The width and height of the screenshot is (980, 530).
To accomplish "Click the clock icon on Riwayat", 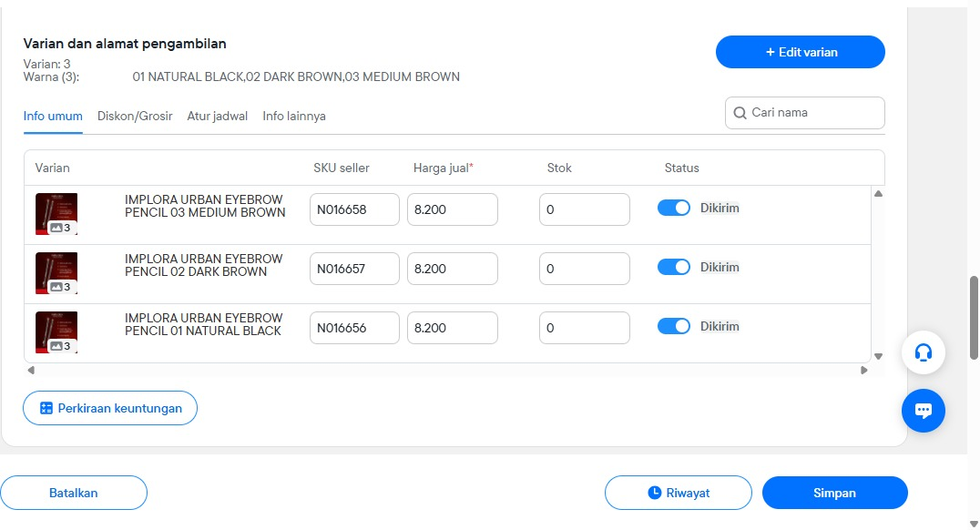I will pyautogui.click(x=654, y=493).
